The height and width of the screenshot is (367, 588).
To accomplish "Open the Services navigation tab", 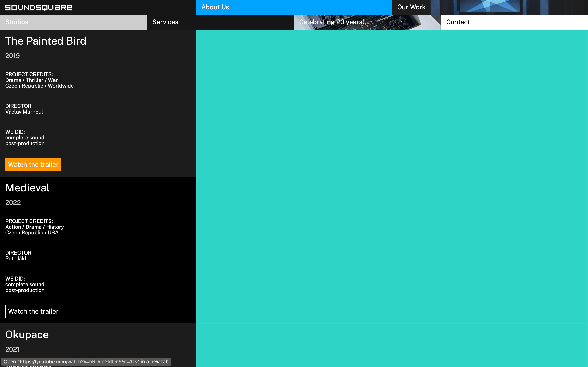I will (x=165, y=22).
